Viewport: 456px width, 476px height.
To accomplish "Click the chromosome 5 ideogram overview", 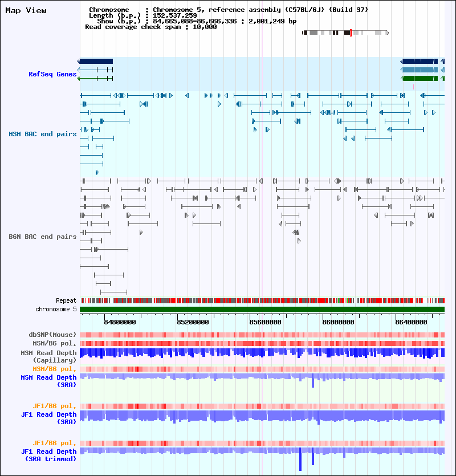I will coord(345,32).
